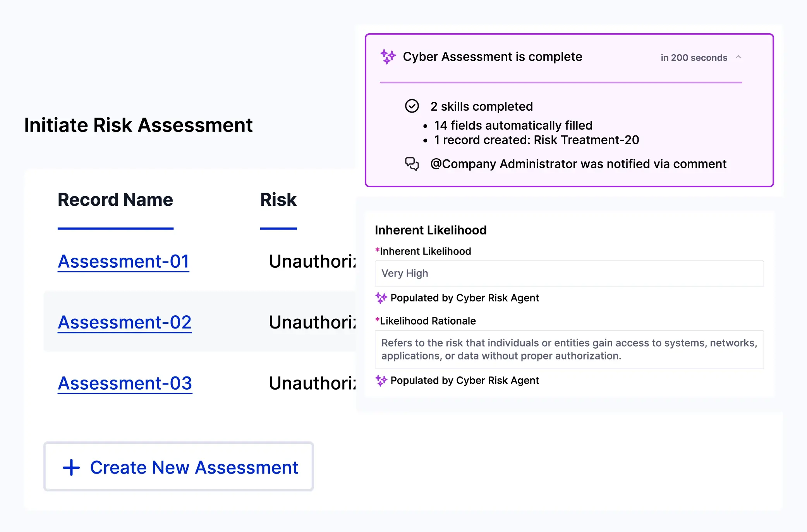Click the comment bubbles icon beside Company Administrator

pyautogui.click(x=412, y=164)
